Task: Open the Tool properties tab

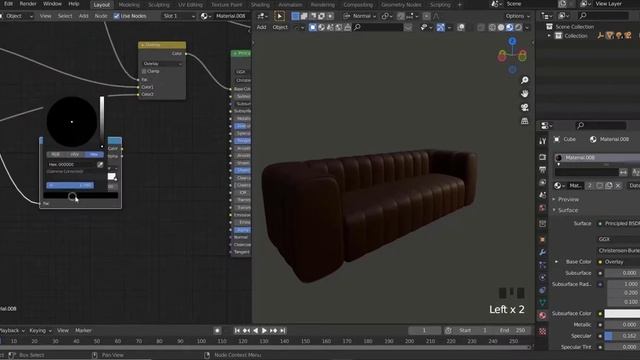Action: (x=542, y=141)
